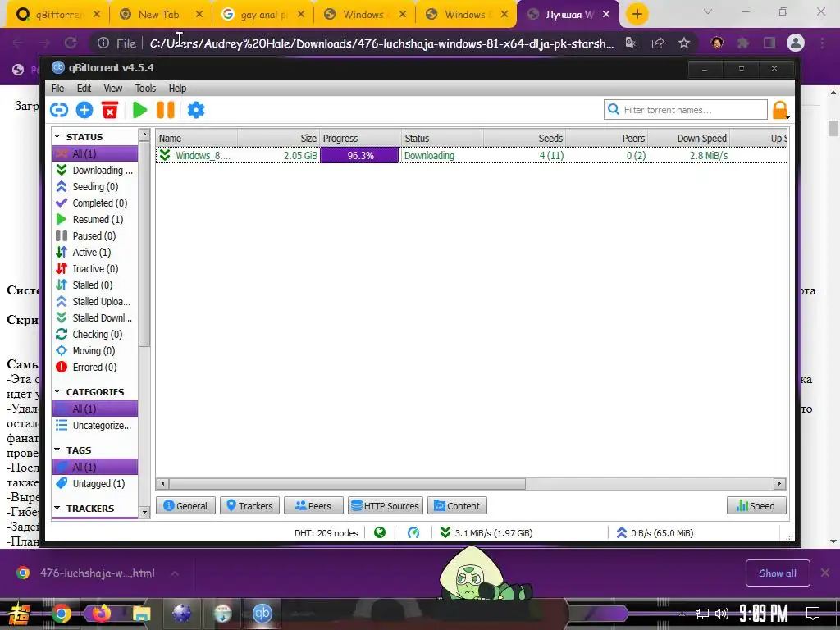Click the green Resume play icon
The height and width of the screenshot is (630, 840).
[139, 110]
